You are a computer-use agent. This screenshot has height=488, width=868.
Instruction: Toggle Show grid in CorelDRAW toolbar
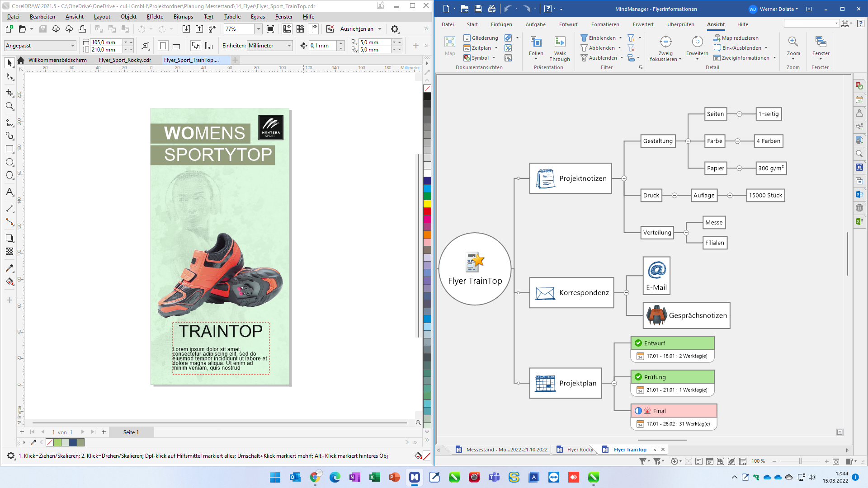pos(300,29)
